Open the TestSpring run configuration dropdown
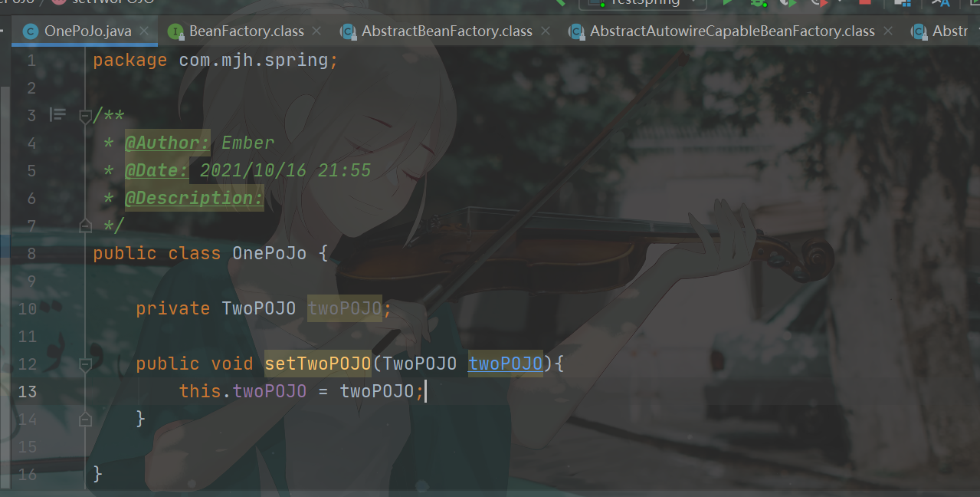 (x=642, y=2)
